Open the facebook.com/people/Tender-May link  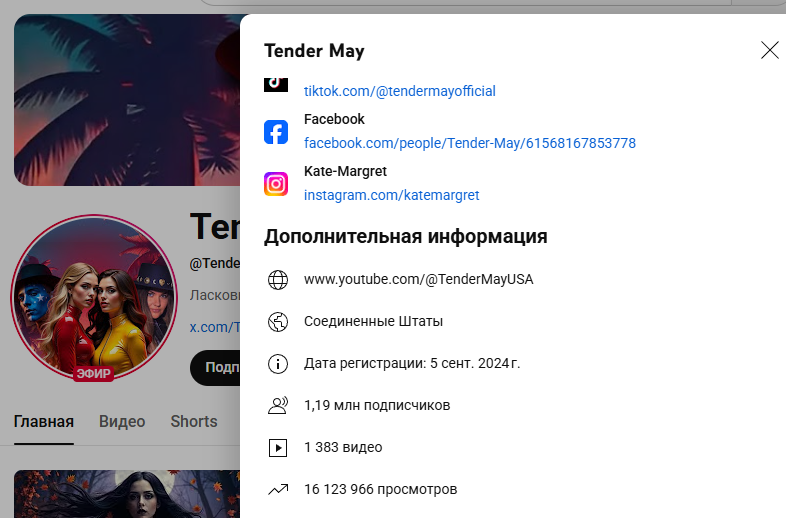[470, 143]
